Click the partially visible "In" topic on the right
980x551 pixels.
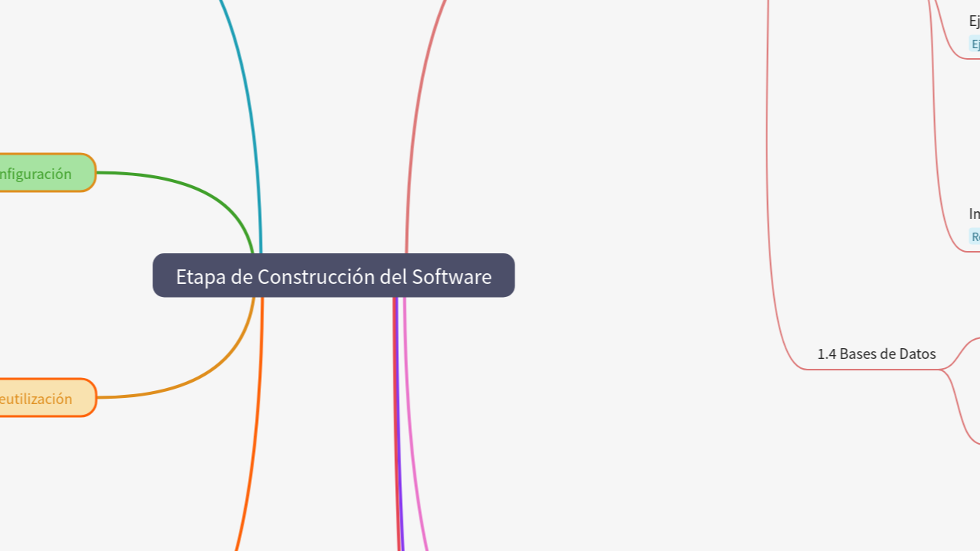[x=974, y=214]
